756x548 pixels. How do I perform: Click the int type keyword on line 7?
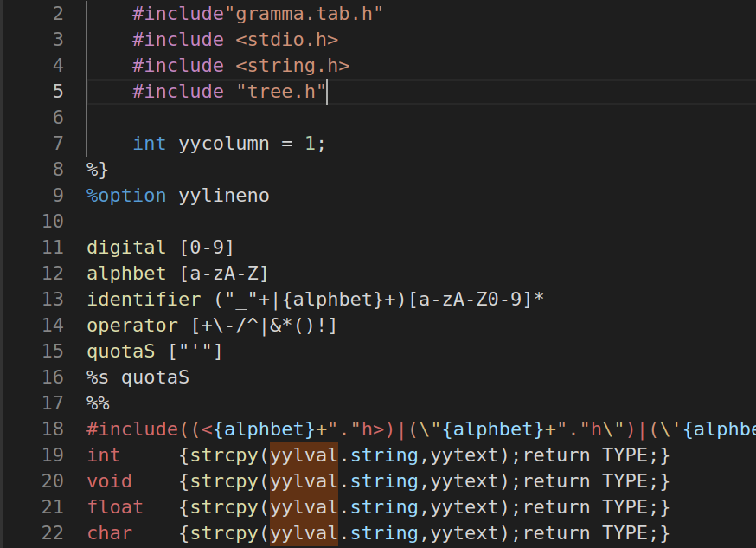[149, 144]
